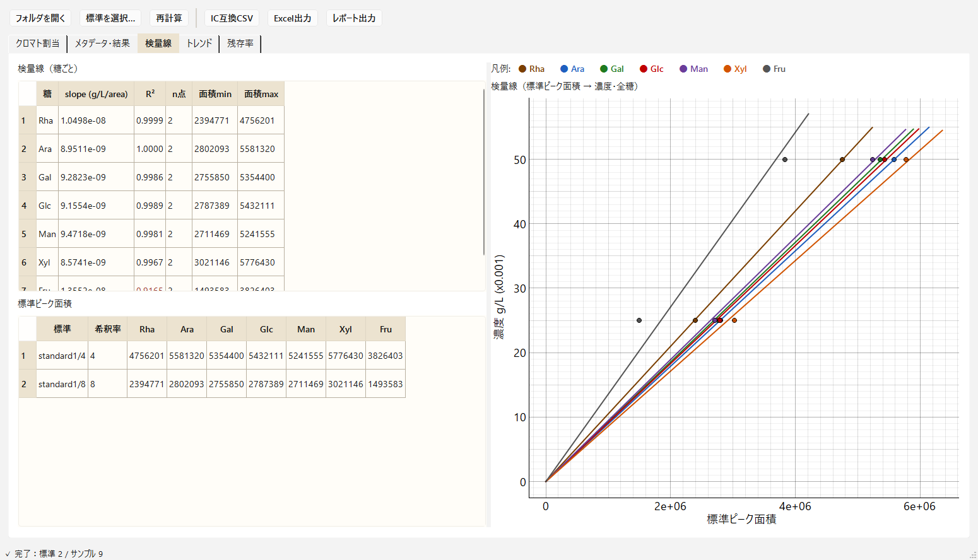Select the n点 column header
The image size is (978, 560).
[x=179, y=94]
